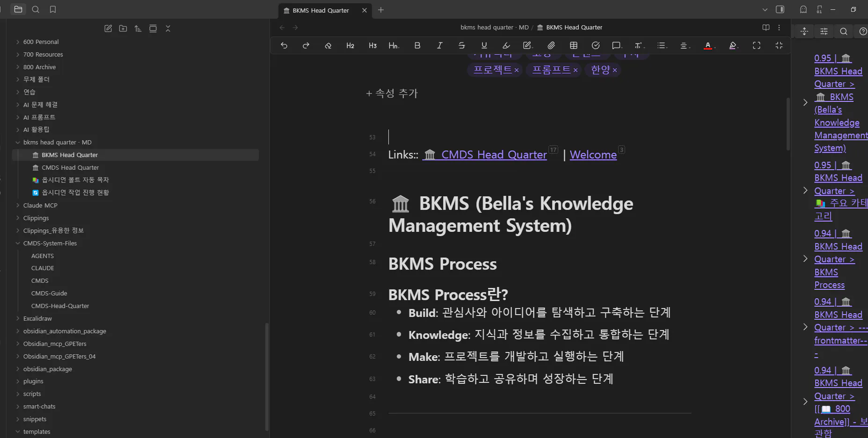Click the 속성 추가 add property button

click(392, 93)
